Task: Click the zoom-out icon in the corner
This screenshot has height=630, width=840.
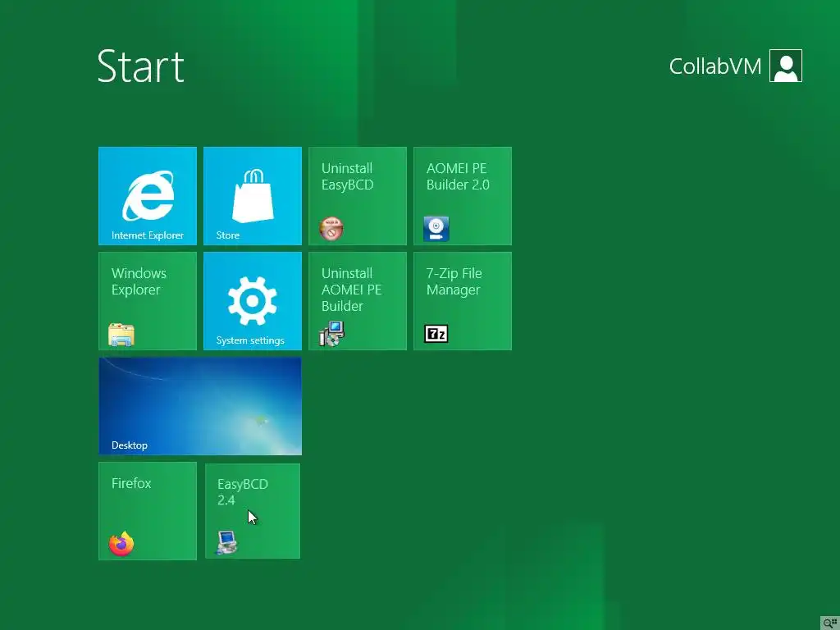Action: coord(830,623)
